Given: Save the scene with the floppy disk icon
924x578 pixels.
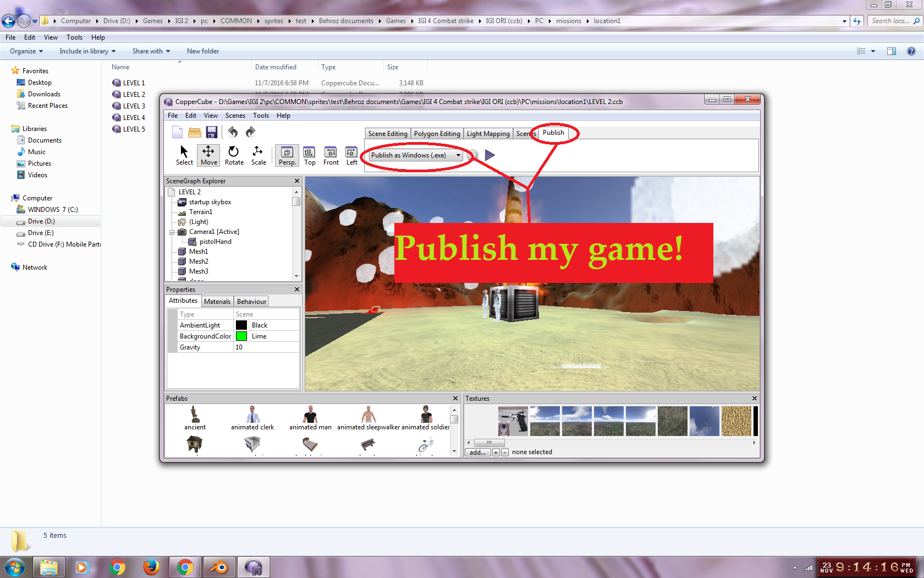Looking at the screenshot, I should 212,132.
